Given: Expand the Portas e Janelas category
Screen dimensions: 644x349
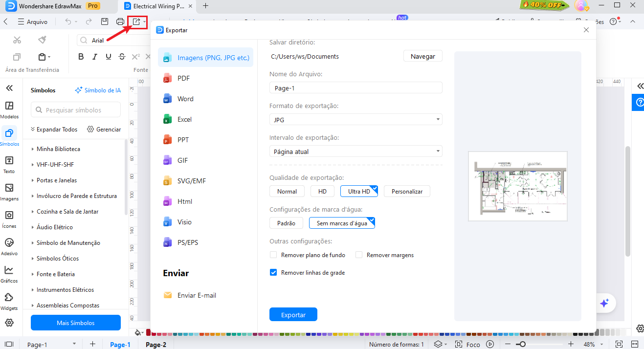Looking at the screenshot, I should tap(56, 180).
